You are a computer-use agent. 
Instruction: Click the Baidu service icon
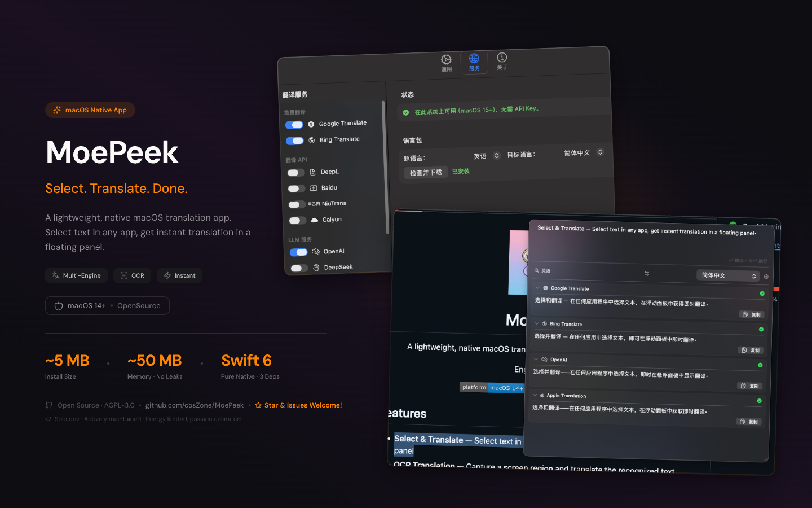point(314,188)
